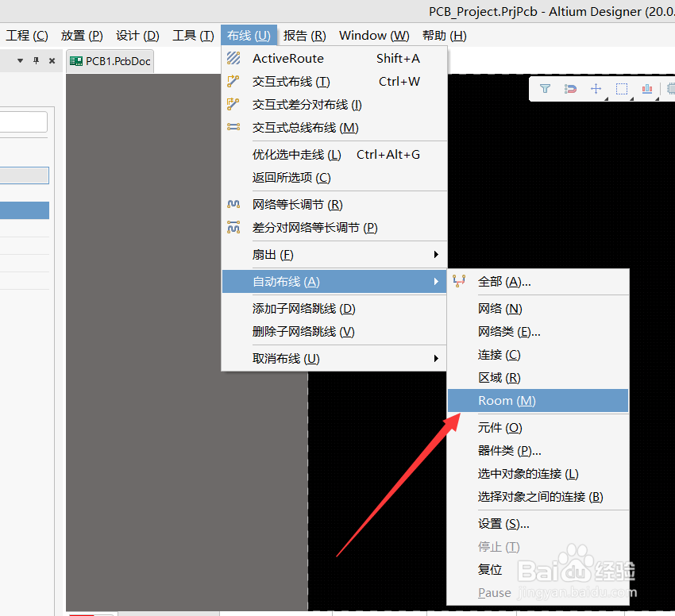Select 器件类 (P)... auto route option
The height and width of the screenshot is (616, 675).
[538, 451]
